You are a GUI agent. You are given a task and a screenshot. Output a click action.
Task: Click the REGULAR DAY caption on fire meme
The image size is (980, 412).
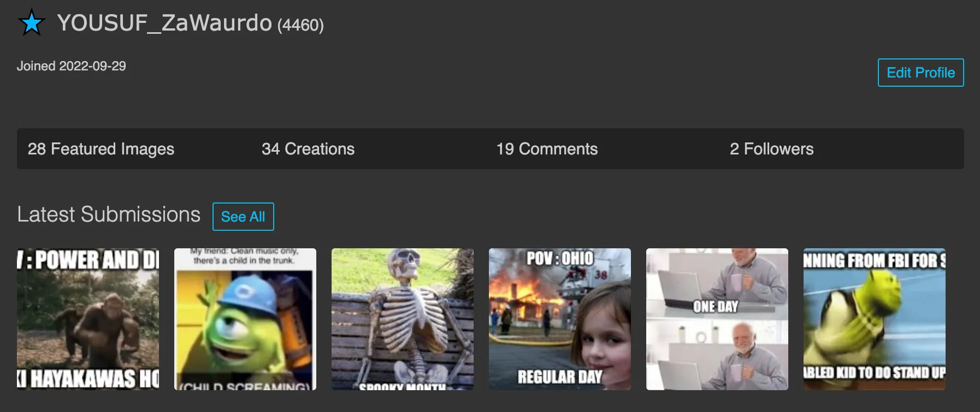[559, 377]
